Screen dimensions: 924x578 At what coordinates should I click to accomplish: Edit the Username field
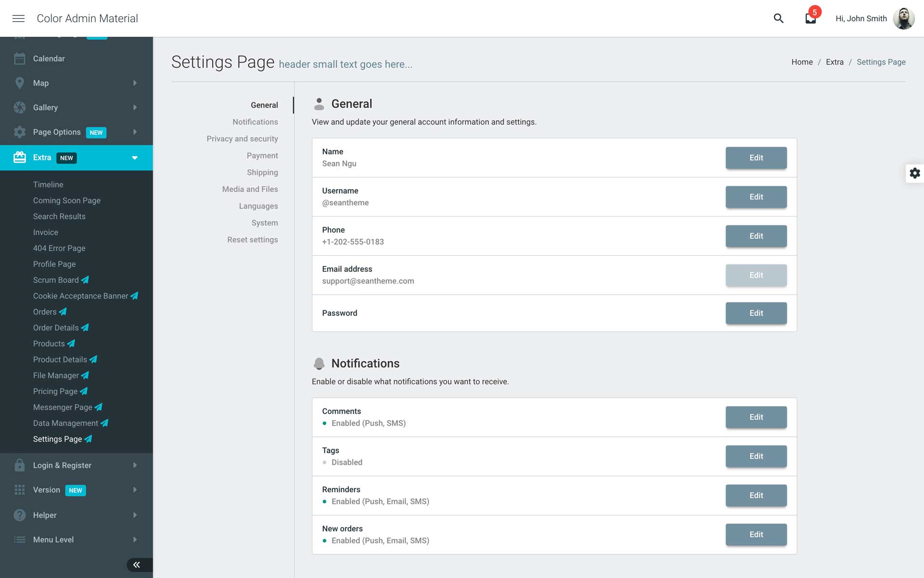click(756, 197)
